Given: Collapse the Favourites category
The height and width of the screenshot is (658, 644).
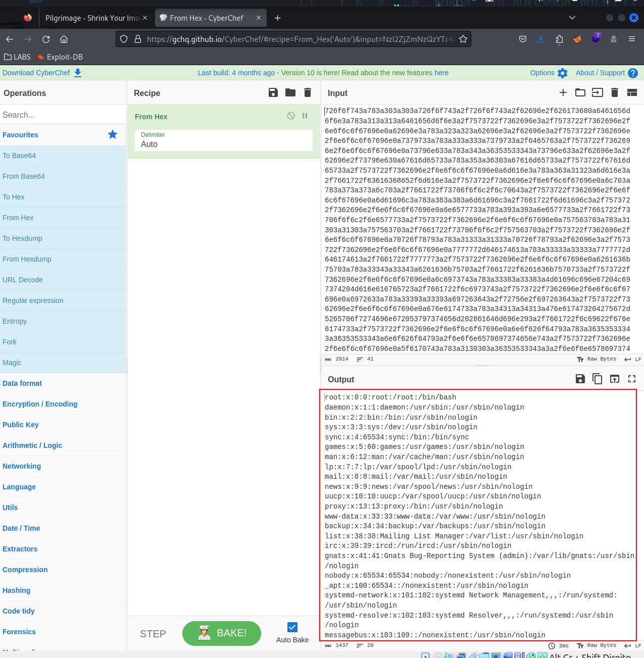Looking at the screenshot, I should 63,135.
